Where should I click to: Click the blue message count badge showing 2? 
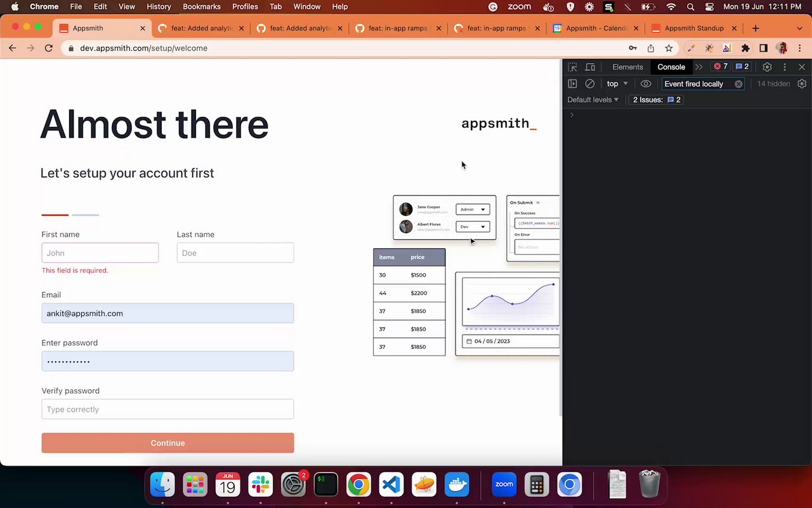(742, 67)
